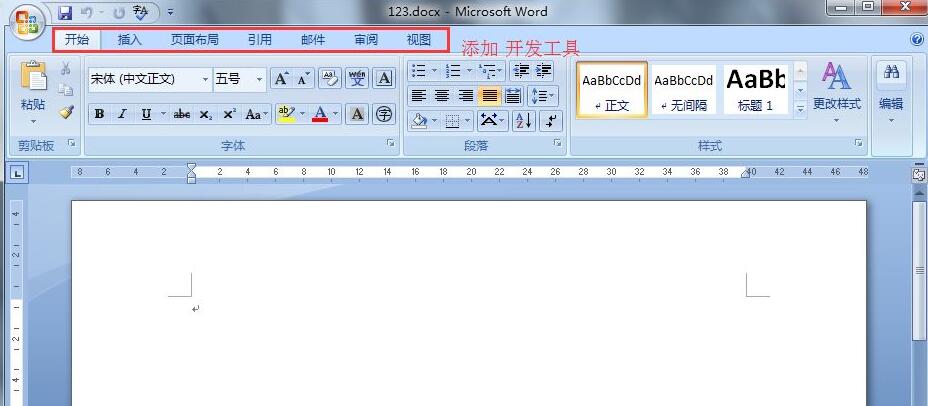Apply red font color A
Screen dimensions: 928x406
point(320,114)
